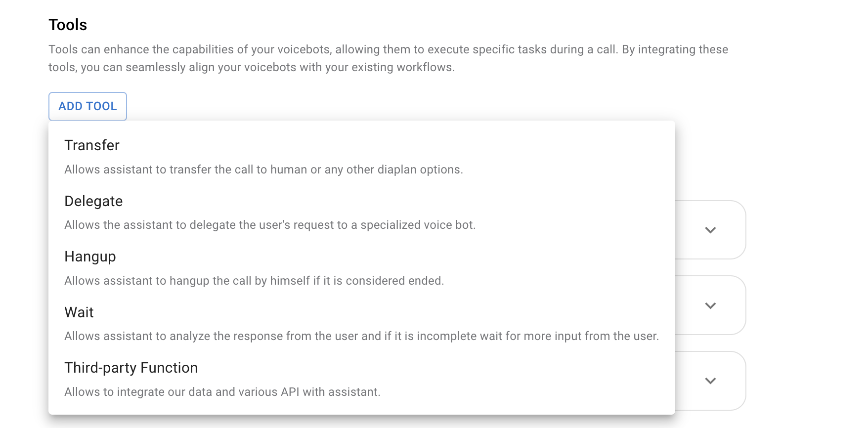Viewport: 868px width, 428px height.
Task: Click the Third-party Function description text
Action: (222, 391)
